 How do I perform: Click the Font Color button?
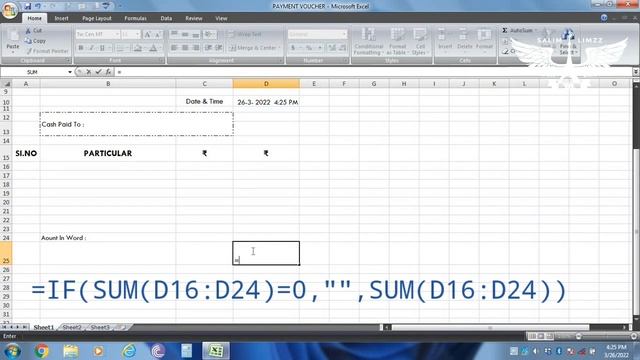[153, 48]
